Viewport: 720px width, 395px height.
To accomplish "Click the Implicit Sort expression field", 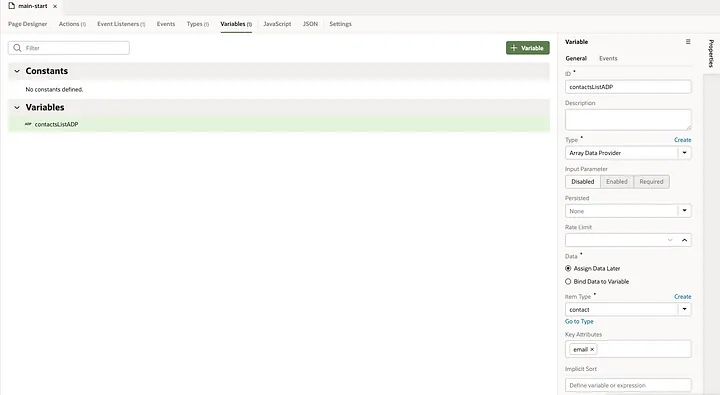I will point(628,385).
